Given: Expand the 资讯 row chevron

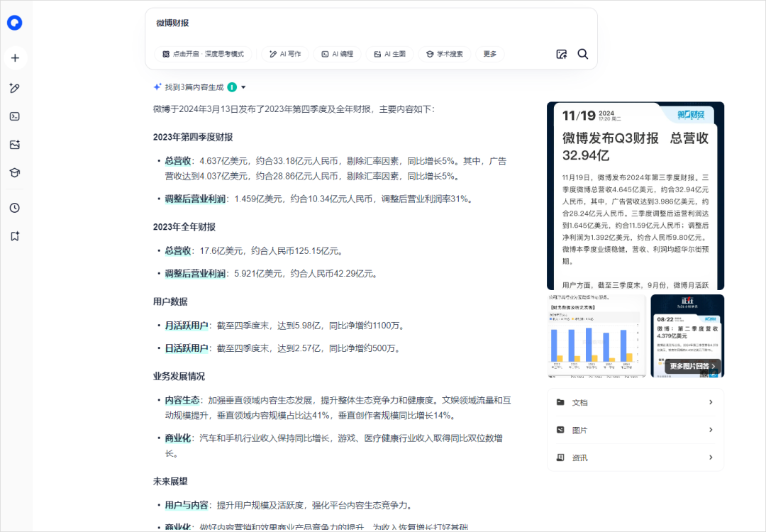Looking at the screenshot, I should [x=711, y=458].
